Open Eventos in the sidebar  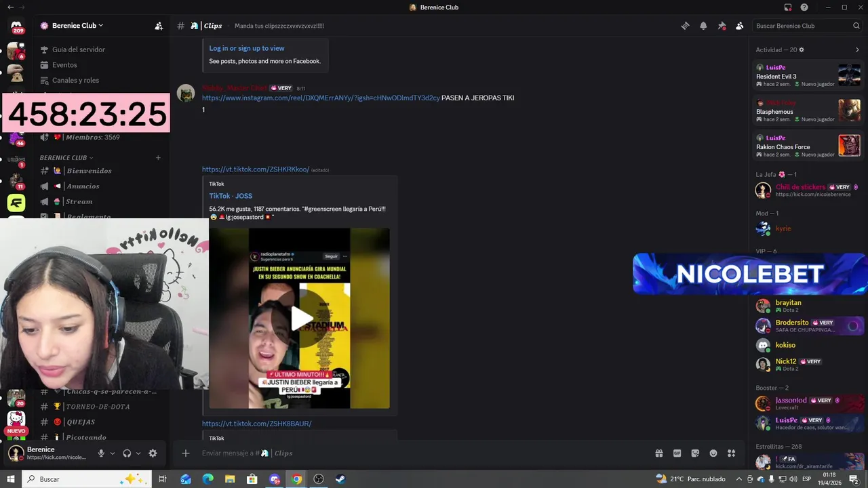(102, 65)
